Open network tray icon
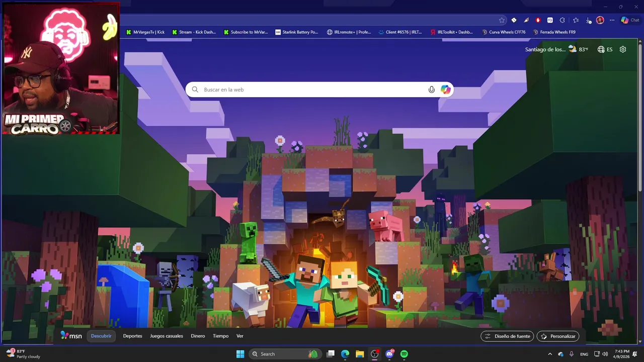The width and height of the screenshot is (644, 362). (x=597, y=354)
